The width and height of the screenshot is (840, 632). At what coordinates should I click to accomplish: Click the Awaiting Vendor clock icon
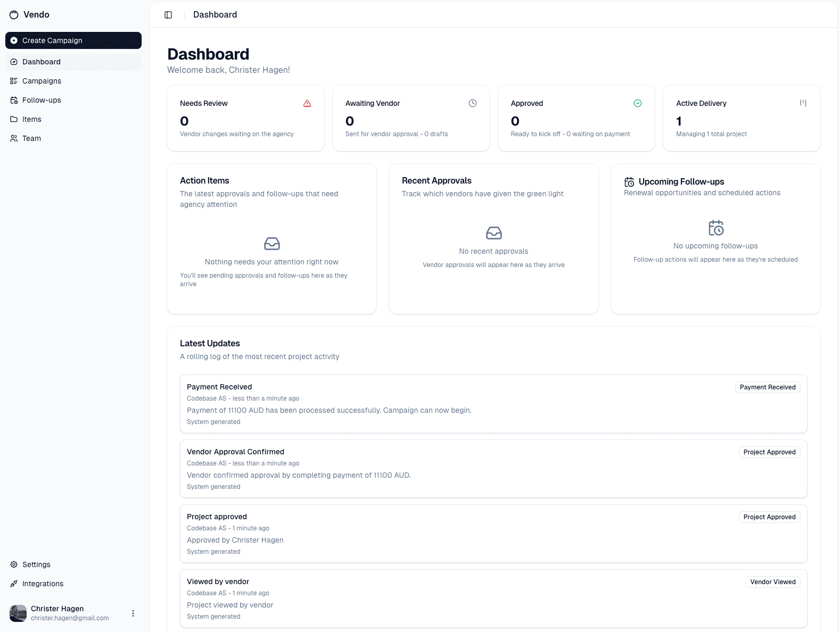click(x=473, y=103)
